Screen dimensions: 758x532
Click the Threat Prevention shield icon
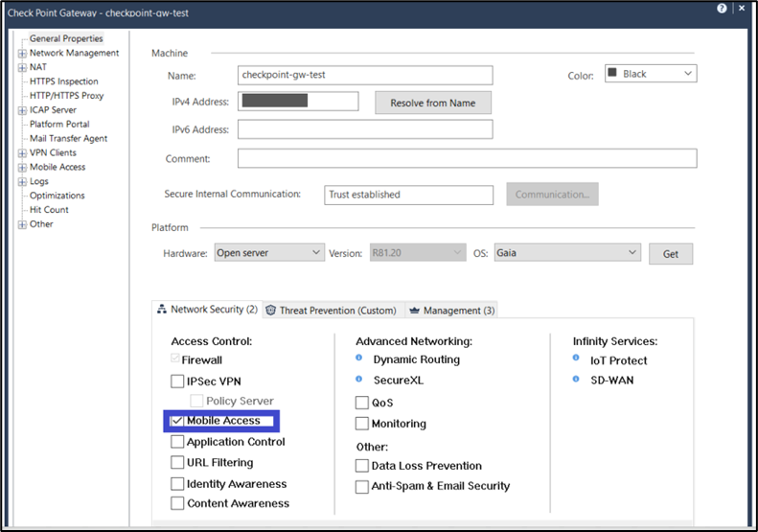coord(271,311)
